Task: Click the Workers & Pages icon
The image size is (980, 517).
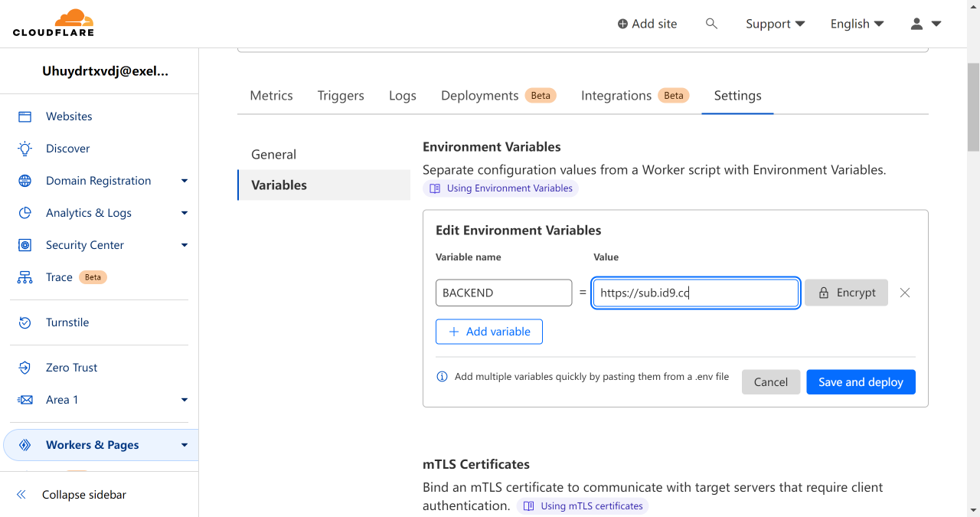Action: [x=25, y=445]
